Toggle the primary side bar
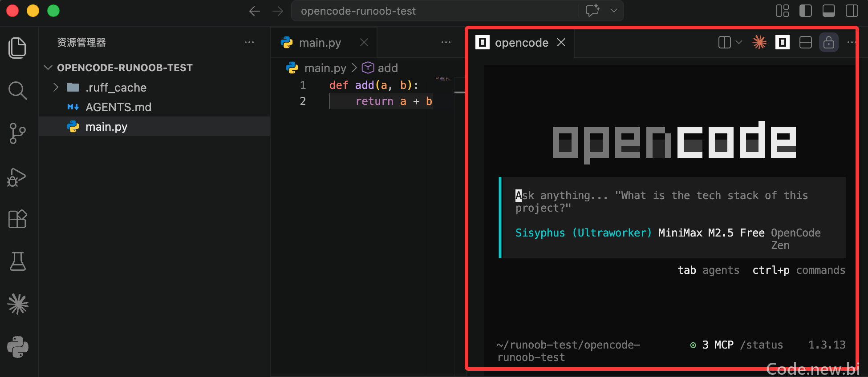The width and height of the screenshot is (868, 377). click(806, 11)
